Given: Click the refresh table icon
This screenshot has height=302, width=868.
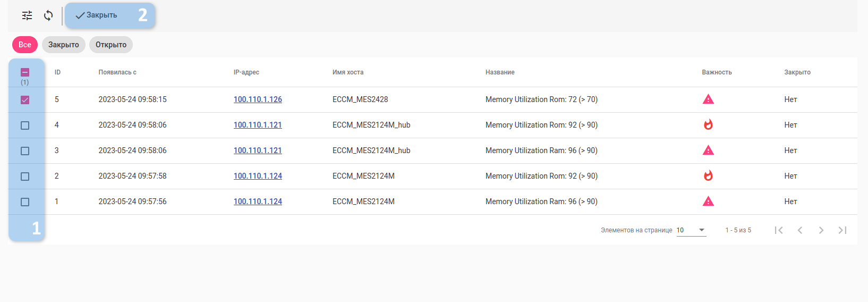Looking at the screenshot, I should [48, 15].
